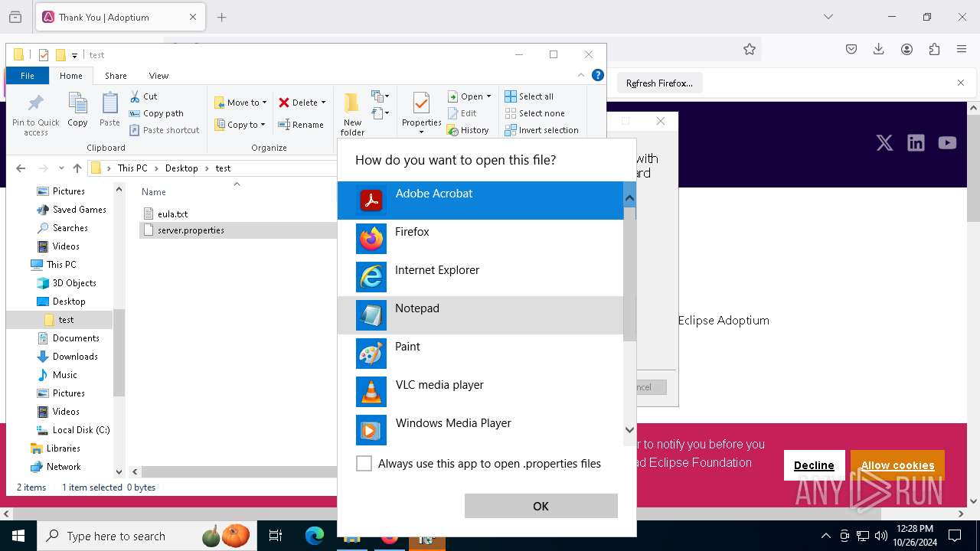Decline cookies button

[x=814, y=465]
